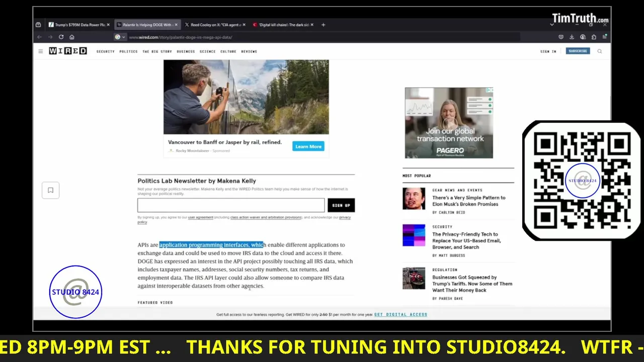
Task: Click the browser forward arrow
Action: (50, 37)
